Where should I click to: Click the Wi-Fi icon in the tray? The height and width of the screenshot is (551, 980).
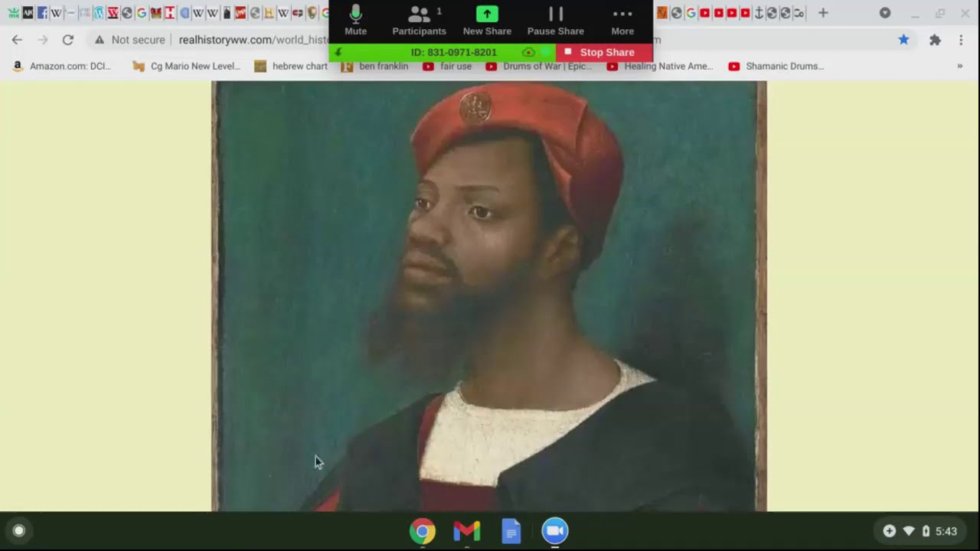tap(909, 530)
